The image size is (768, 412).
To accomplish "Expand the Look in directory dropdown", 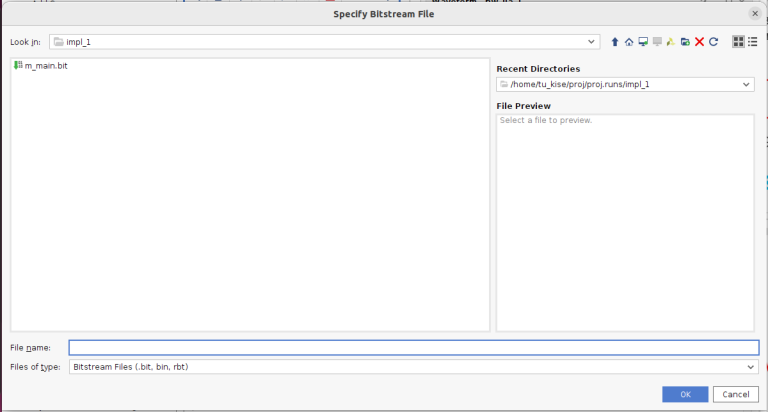I will click(592, 42).
